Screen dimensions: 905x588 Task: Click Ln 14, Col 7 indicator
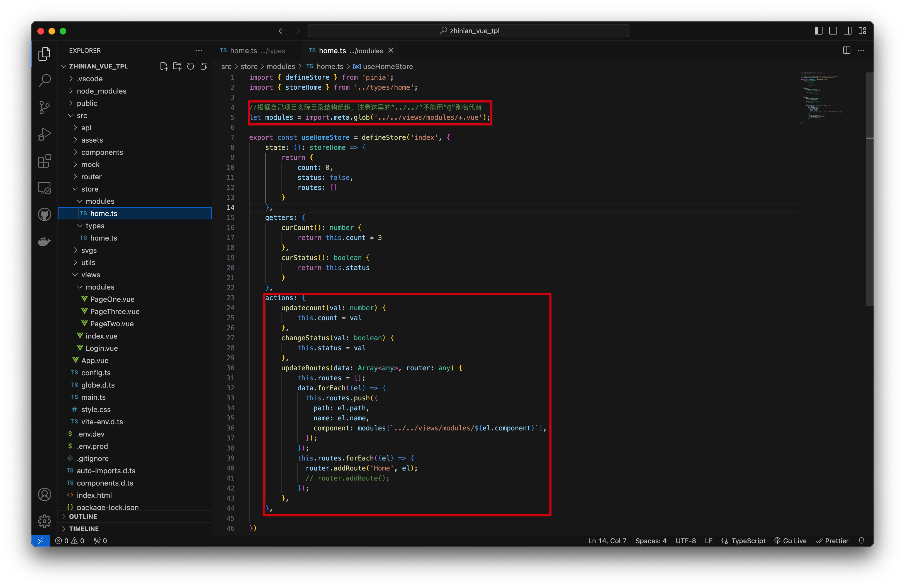[x=607, y=540]
